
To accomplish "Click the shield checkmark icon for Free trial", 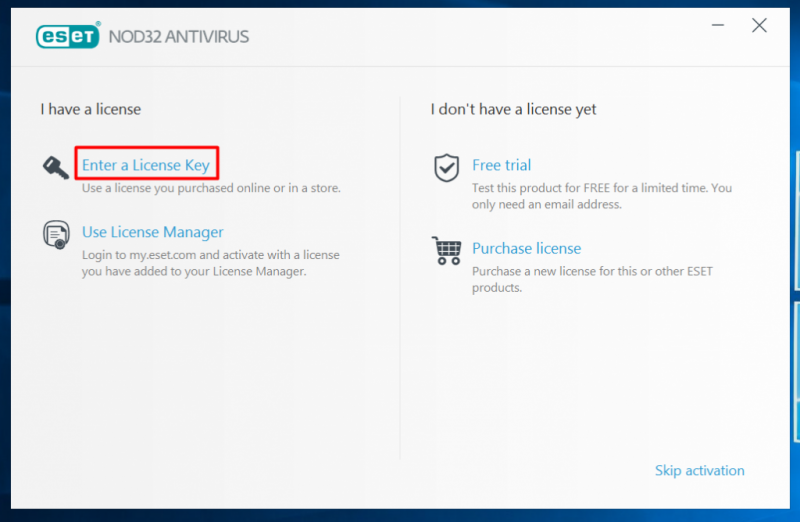I will tap(446, 168).
